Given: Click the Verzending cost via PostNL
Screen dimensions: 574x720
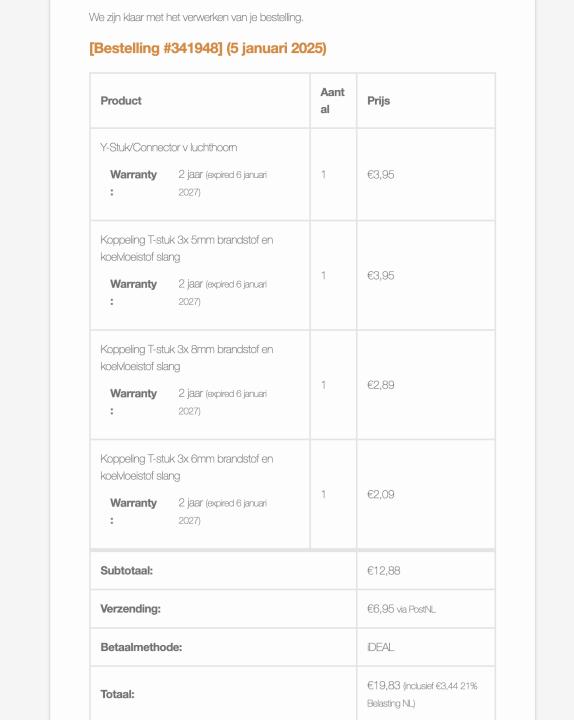Looking at the screenshot, I should [x=401, y=609].
